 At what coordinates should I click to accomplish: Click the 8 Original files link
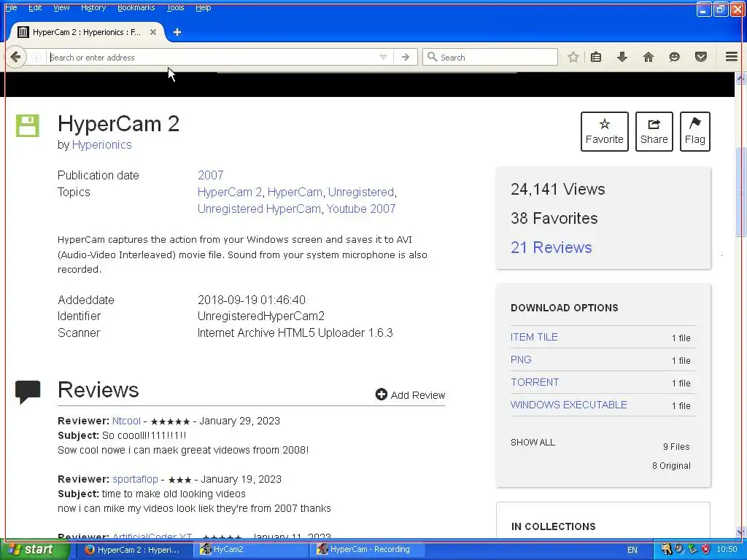click(671, 466)
